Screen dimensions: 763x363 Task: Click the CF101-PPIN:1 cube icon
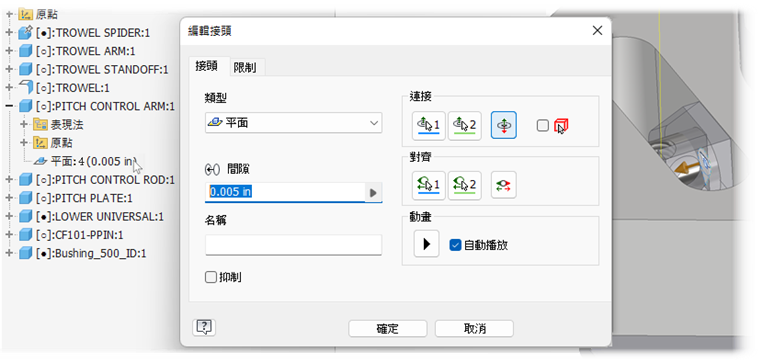(x=25, y=235)
